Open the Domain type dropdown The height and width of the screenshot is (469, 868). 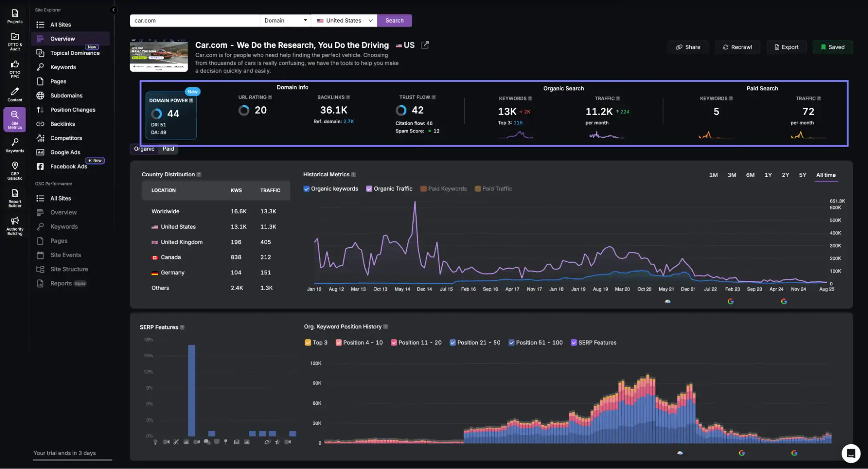[285, 20]
